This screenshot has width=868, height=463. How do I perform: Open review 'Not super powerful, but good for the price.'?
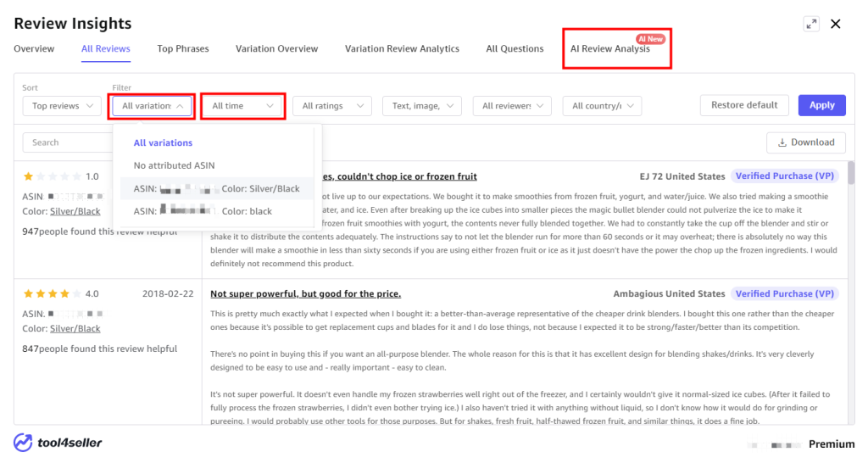[x=305, y=294]
